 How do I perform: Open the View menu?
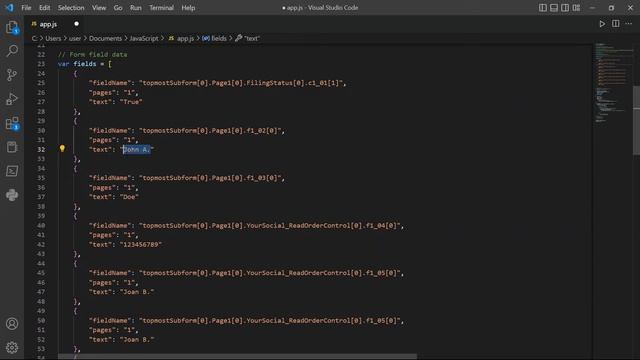pyautogui.click(x=99, y=8)
